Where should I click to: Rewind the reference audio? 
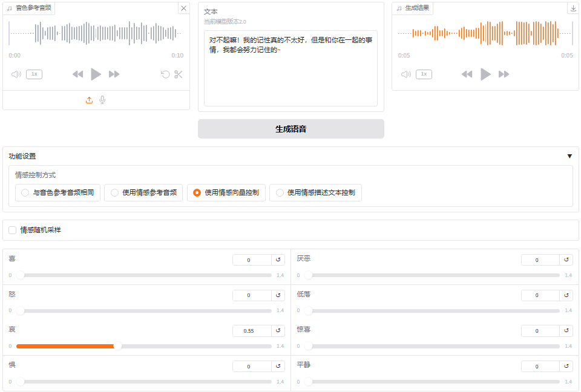tap(77, 74)
